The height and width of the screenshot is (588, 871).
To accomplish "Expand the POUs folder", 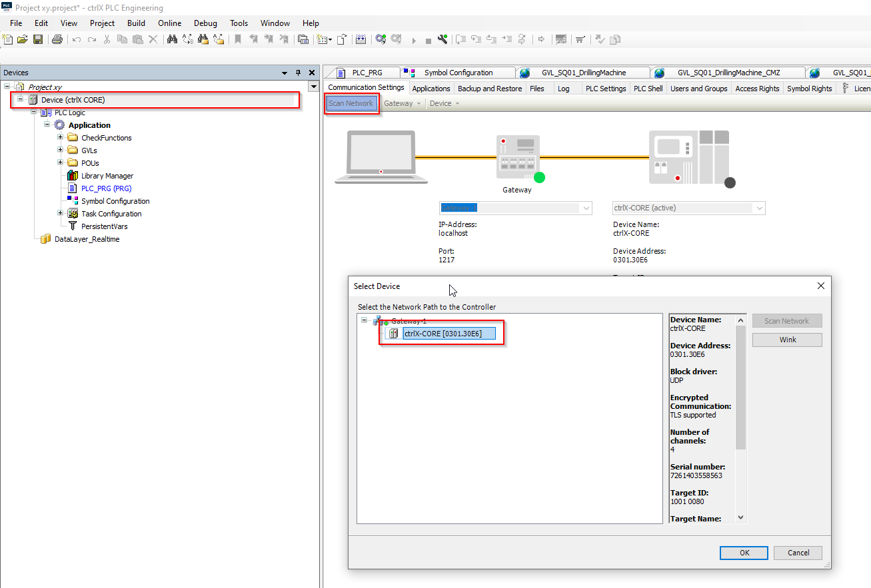I will 60,162.
